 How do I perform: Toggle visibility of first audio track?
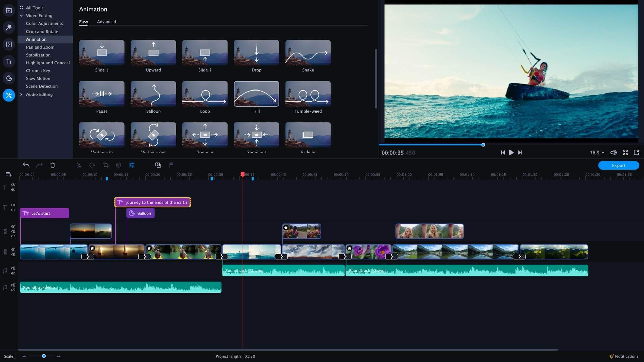click(13, 268)
